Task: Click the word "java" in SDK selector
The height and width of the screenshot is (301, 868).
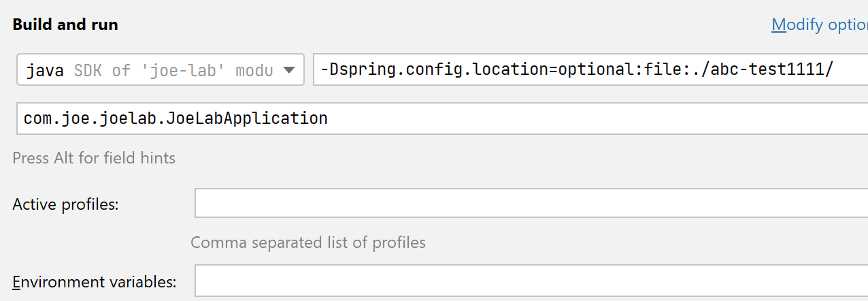Action: tap(45, 70)
